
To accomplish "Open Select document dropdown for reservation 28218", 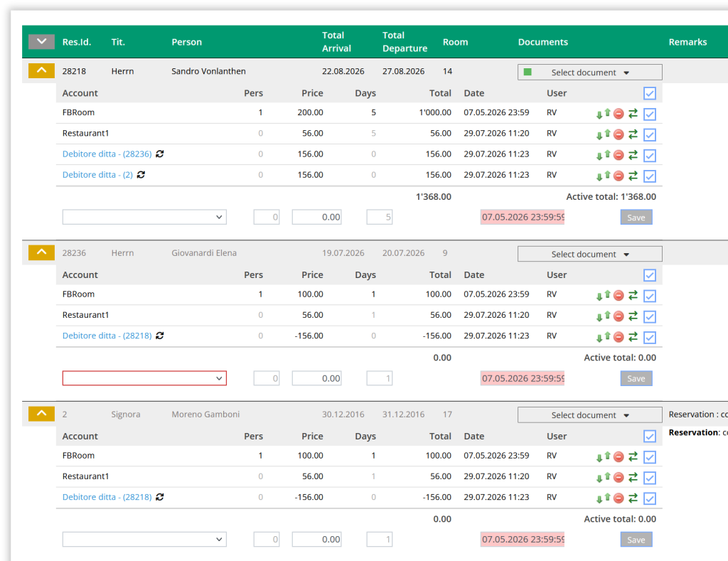I will [x=589, y=73].
